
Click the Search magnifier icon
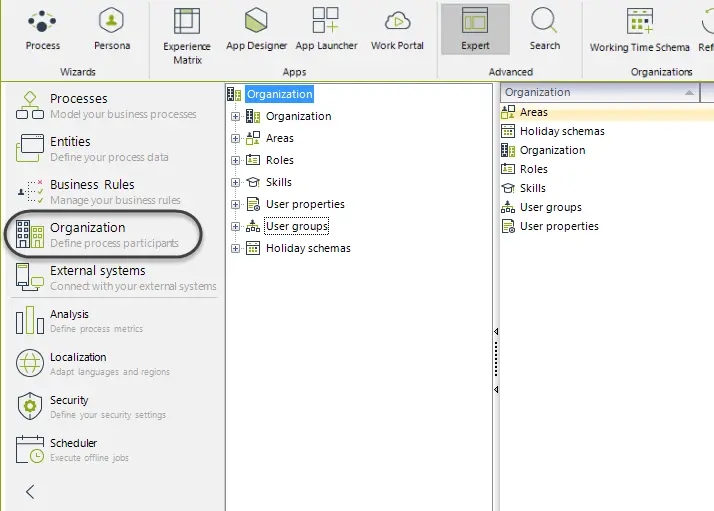coord(544,20)
